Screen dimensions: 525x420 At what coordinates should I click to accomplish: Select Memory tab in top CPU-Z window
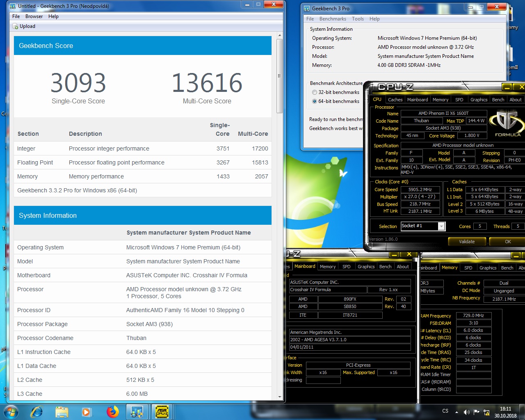click(440, 100)
